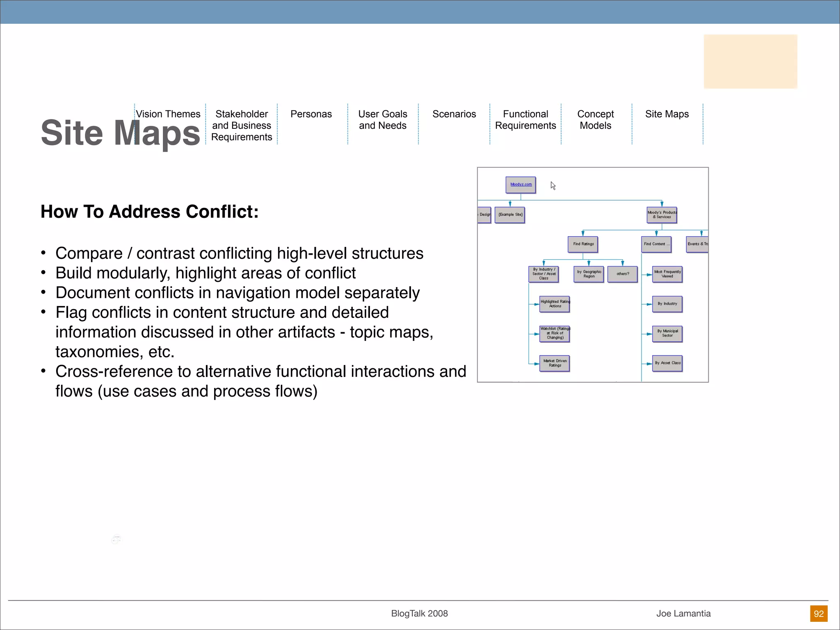Click the By Asset Class node
Viewport: 840px width, 630px height.
pos(667,363)
